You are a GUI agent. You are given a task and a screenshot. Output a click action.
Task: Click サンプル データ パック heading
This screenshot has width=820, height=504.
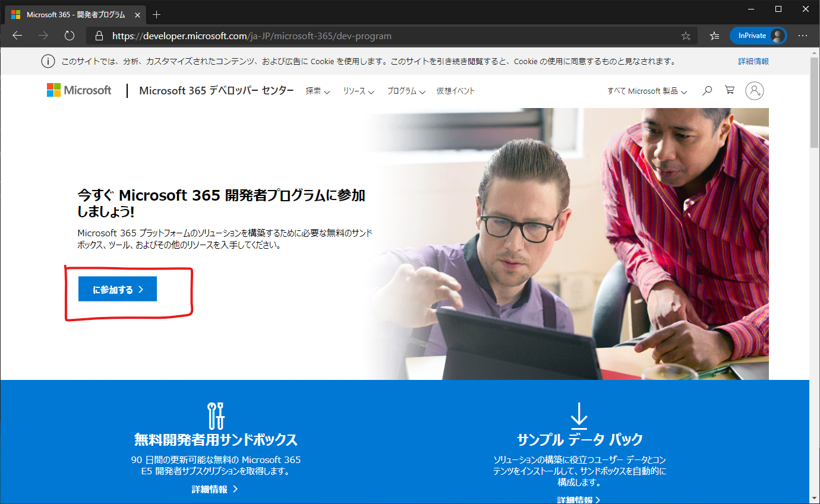[580, 440]
